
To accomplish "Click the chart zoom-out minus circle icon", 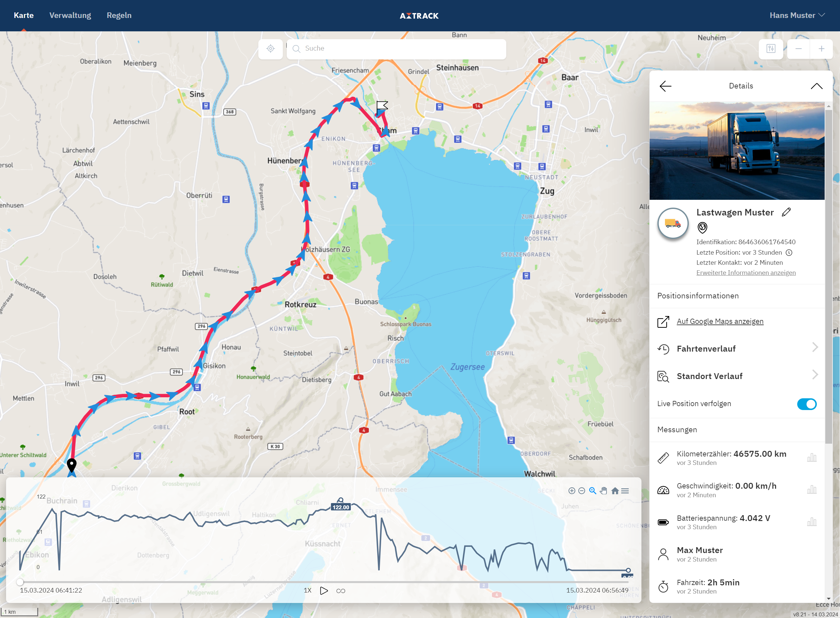I will (x=581, y=491).
